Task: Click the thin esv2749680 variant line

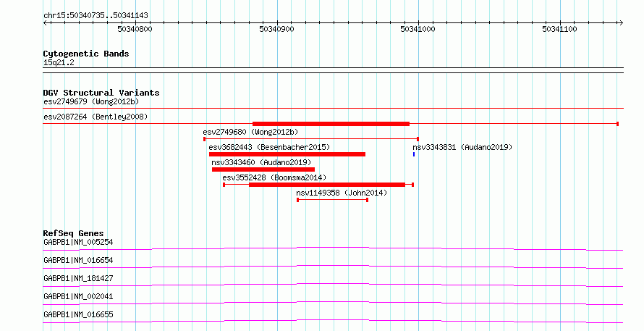Action: [x=311, y=139]
